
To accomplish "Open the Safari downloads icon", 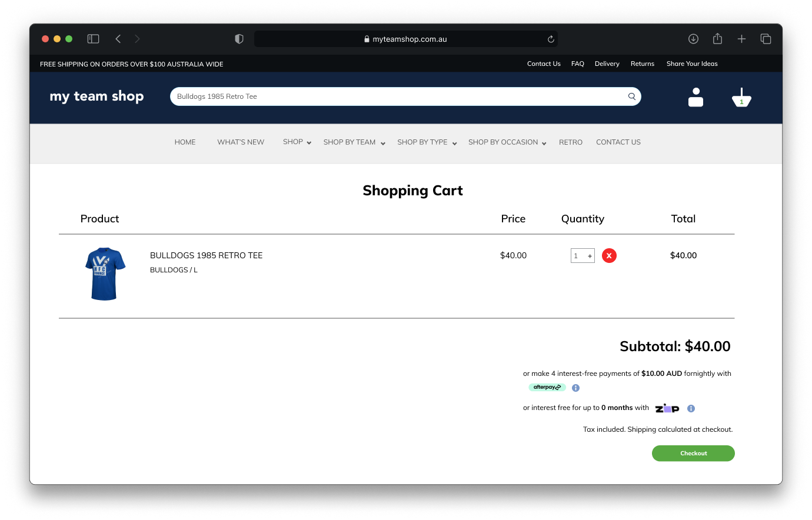I will [x=693, y=39].
